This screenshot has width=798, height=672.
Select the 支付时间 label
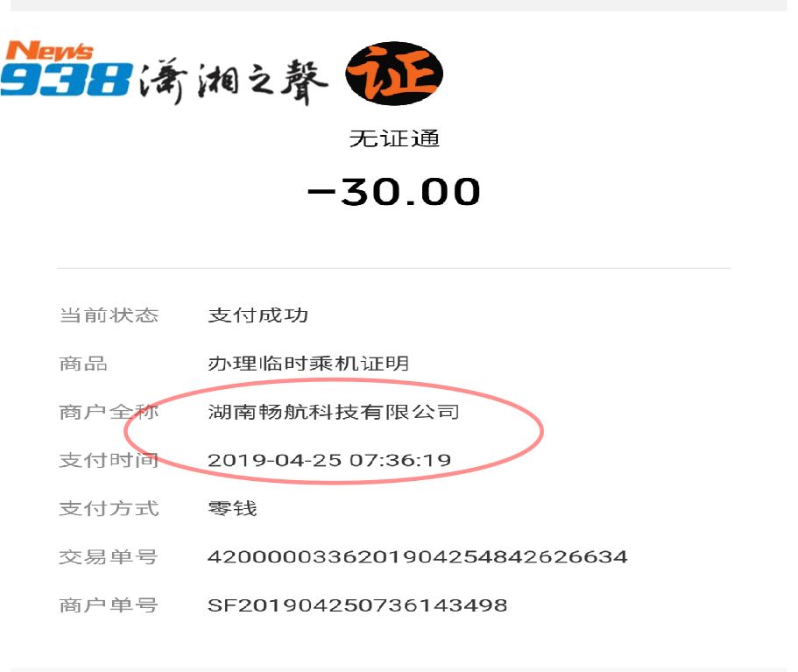point(109,460)
